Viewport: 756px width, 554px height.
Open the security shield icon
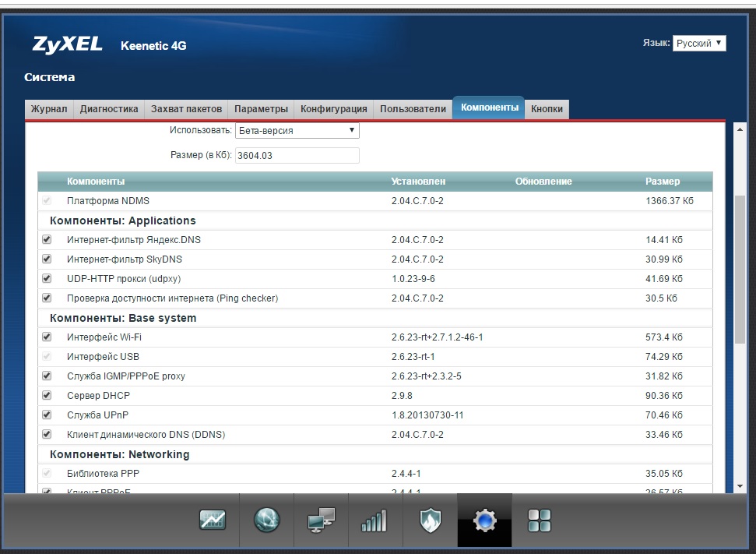click(430, 520)
